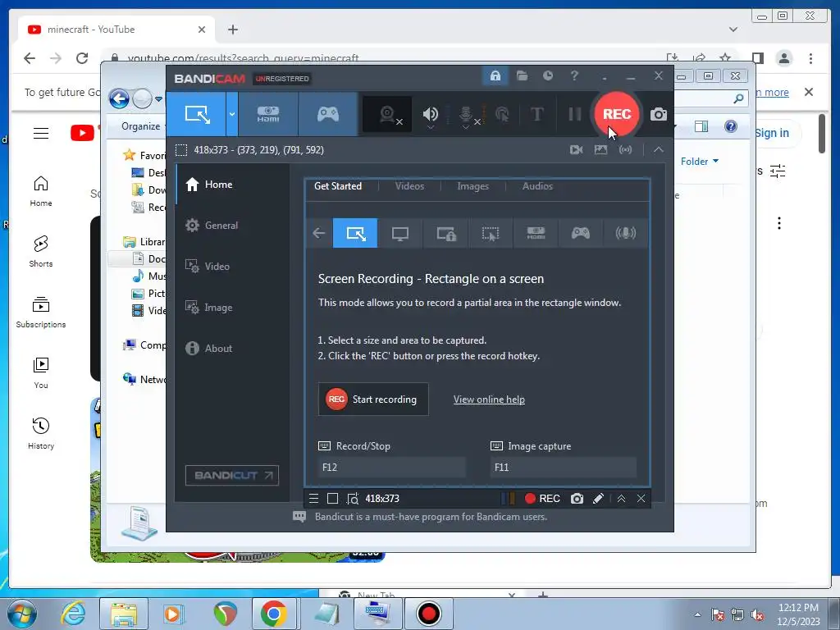Click the big red REC button
The height and width of the screenshot is (630, 840).
click(617, 114)
